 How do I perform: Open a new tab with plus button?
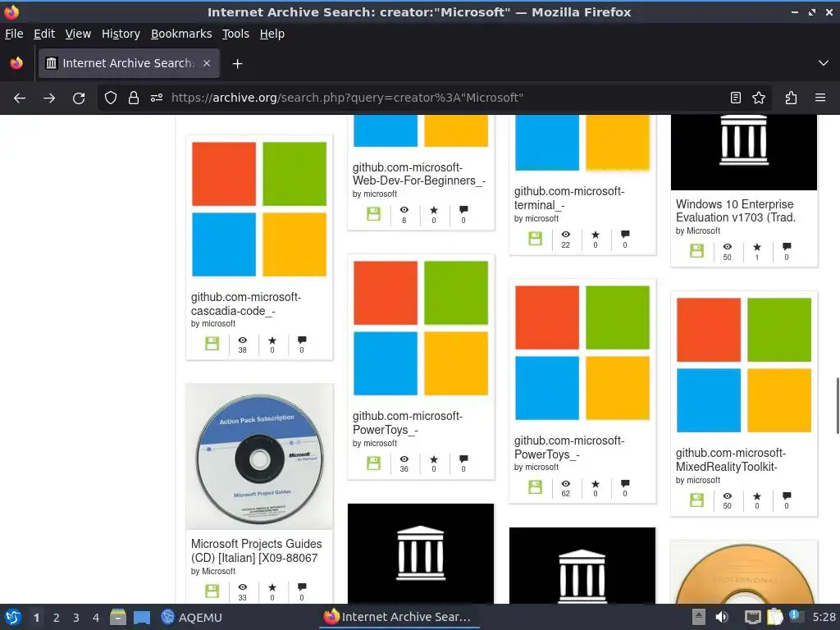point(237,64)
